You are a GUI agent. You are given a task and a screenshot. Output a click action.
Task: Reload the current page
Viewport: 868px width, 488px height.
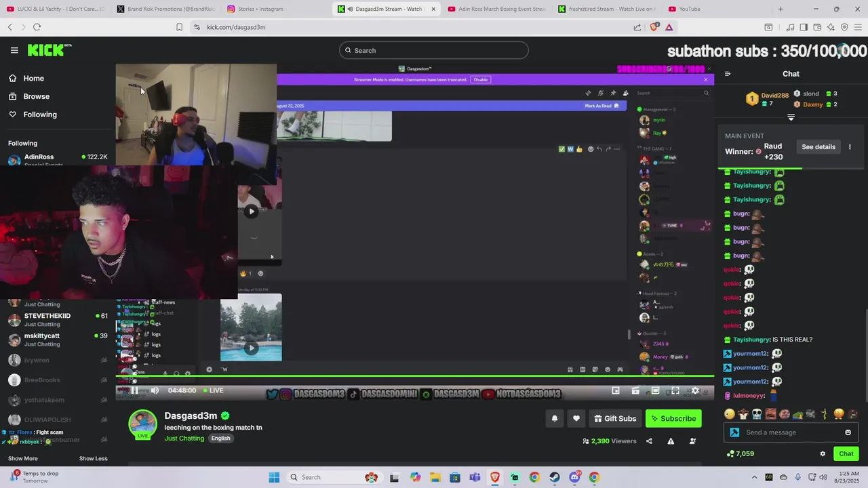(x=37, y=27)
